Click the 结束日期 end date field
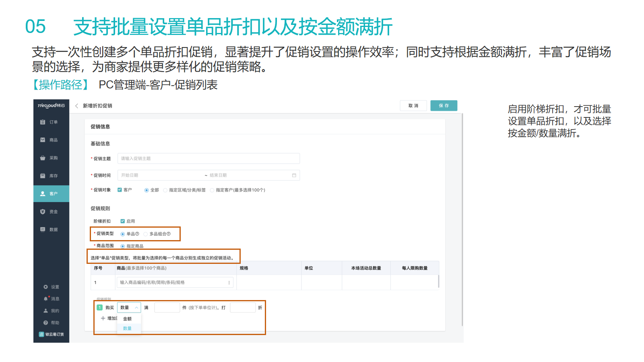Image resolution: width=644 pixels, height=362 pixels. (x=249, y=175)
